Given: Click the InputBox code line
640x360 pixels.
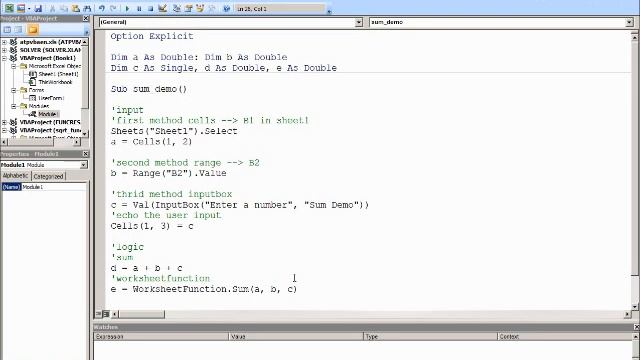Looking at the screenshot, I should (240, 205).
